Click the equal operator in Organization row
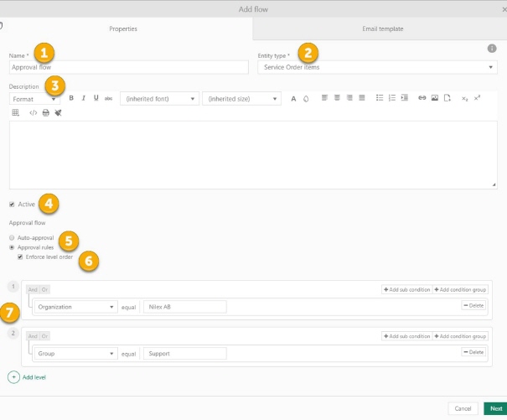Viewport: 507px width, 420px height. 128,308
